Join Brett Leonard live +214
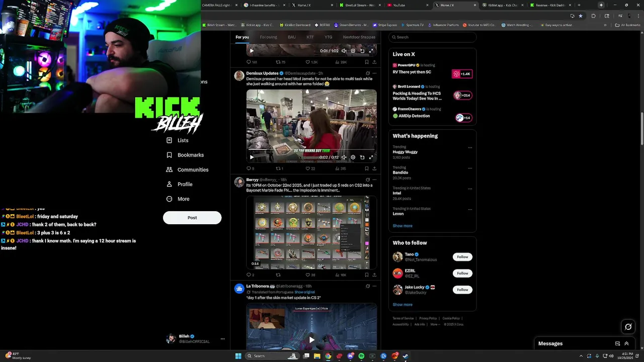The image size is (644, 362). click(462, 95)
